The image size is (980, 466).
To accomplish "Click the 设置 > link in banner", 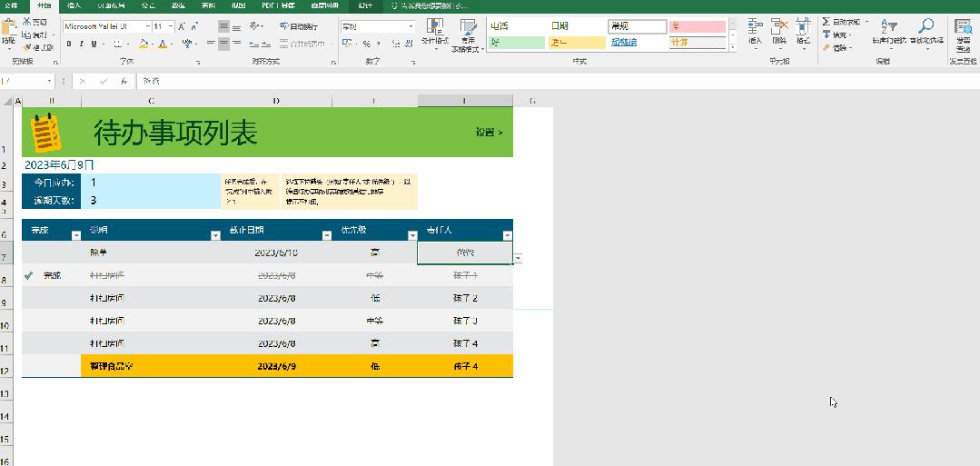I will 489,133.
